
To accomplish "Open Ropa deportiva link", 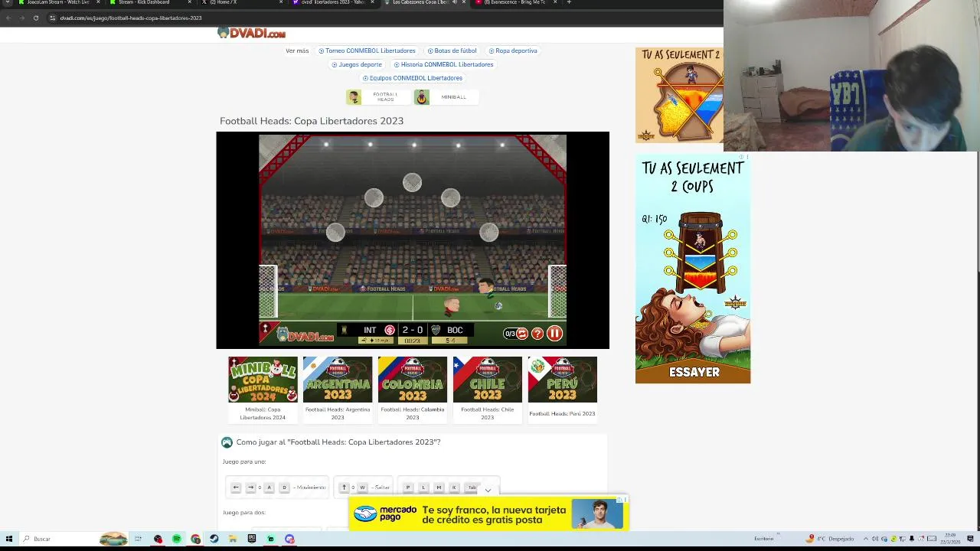I will click(x=513, y=51).
